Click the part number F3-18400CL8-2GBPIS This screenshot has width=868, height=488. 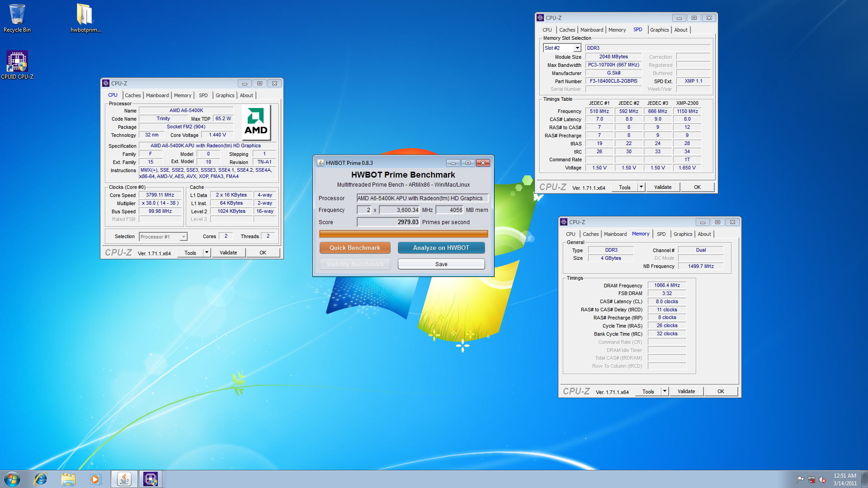613,81
